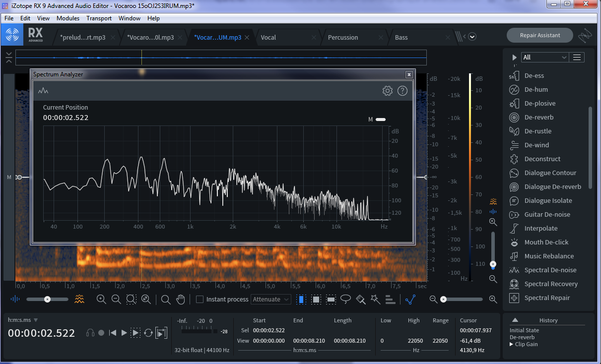601x364 pixels.
Task: Select the Harmonics selection tool
Action: [390, 300]
